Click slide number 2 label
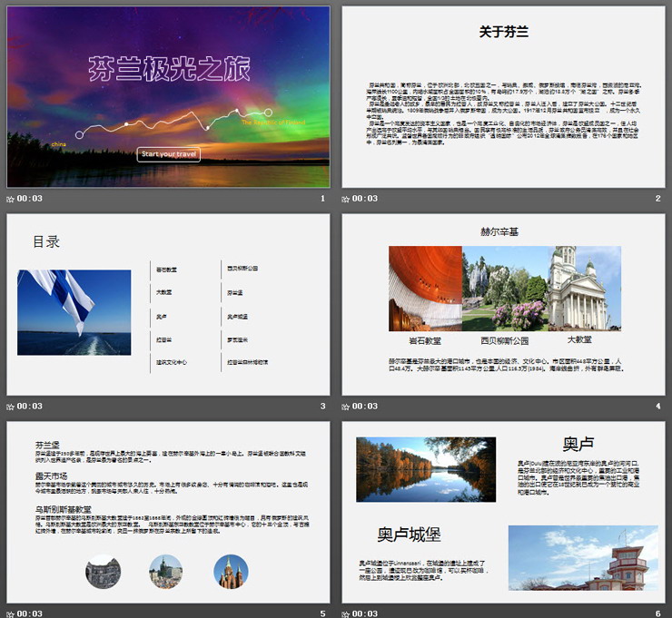672x618 pixels. tap(657, 198)
